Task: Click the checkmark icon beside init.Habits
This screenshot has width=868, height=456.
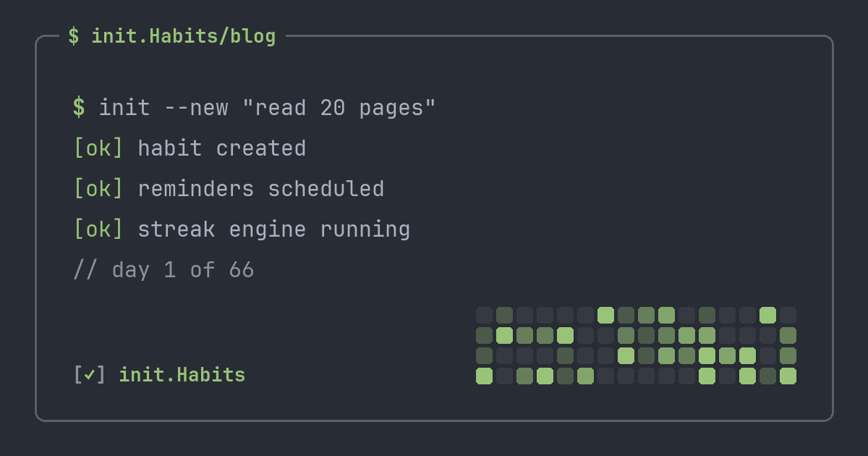Action: click(90, 375)
